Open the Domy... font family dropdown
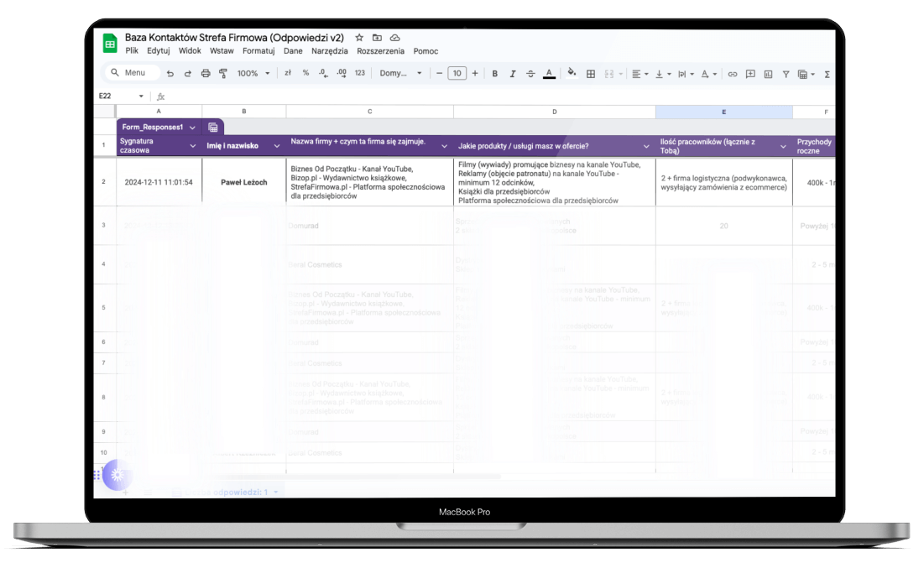 pos(400,73)
